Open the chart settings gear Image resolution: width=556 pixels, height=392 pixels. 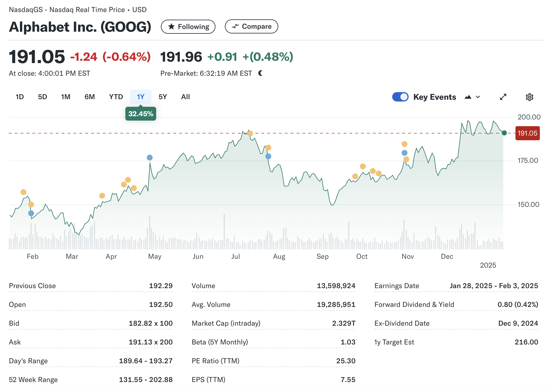(x=529, y=97)
